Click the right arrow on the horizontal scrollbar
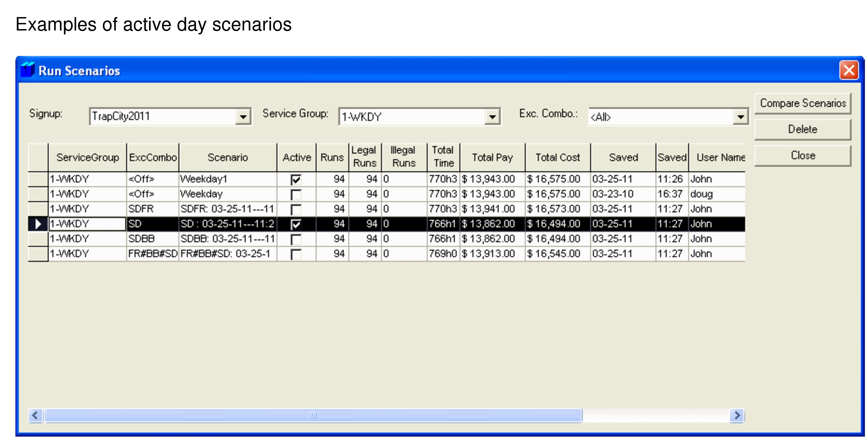This screenshot has width=868, height=445. point(737,415)
